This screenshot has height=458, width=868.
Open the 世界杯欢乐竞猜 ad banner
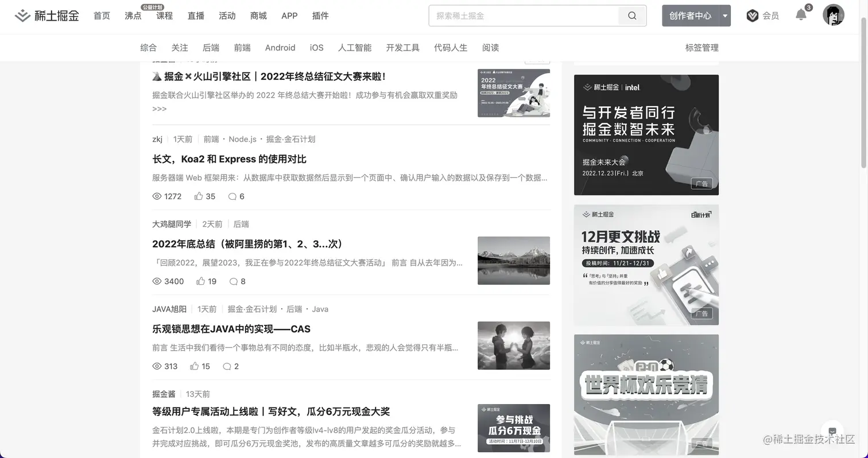tap(646, 395)
